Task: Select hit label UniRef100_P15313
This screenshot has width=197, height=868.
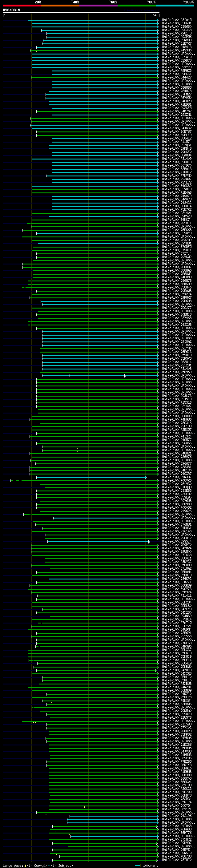Action: [177, 403]
